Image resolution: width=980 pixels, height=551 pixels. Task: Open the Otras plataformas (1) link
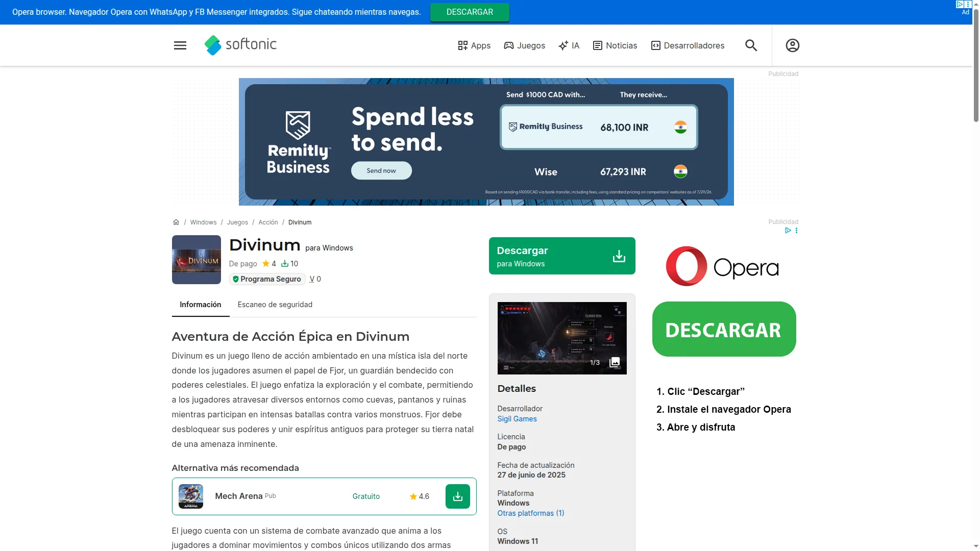tap(531, 513)
